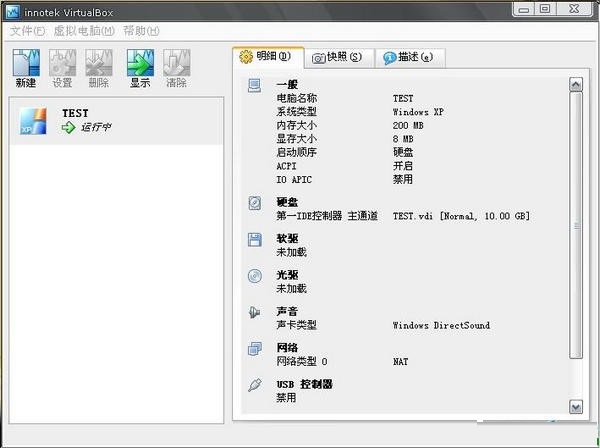
Task: Click the 软驱 (Floppy) section icon
Action: click(254, 239)
